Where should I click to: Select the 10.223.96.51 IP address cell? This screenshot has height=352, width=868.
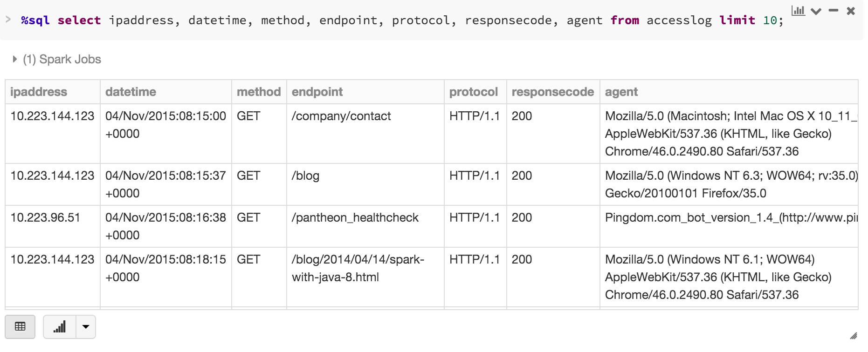(x=45, y=217)
